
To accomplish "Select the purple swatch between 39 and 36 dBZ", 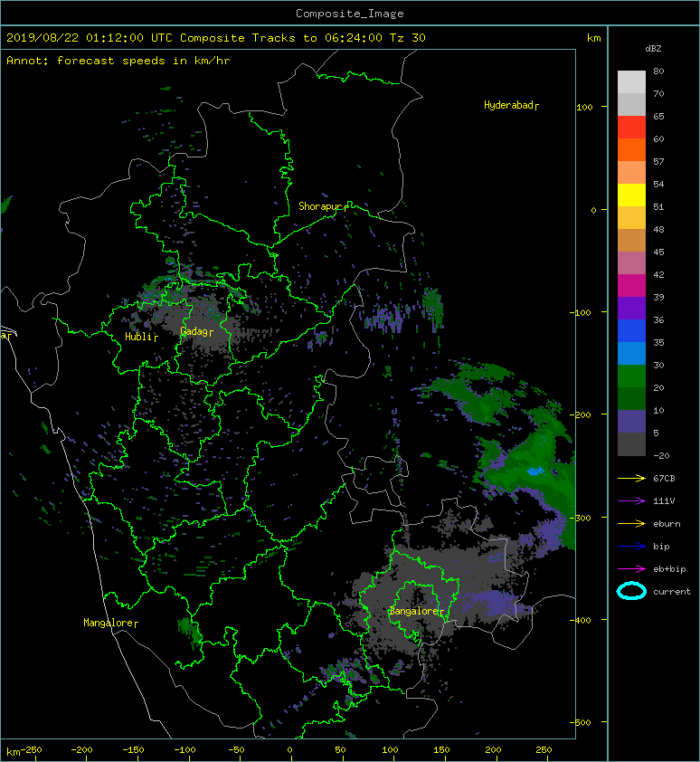I will (631, 309).
